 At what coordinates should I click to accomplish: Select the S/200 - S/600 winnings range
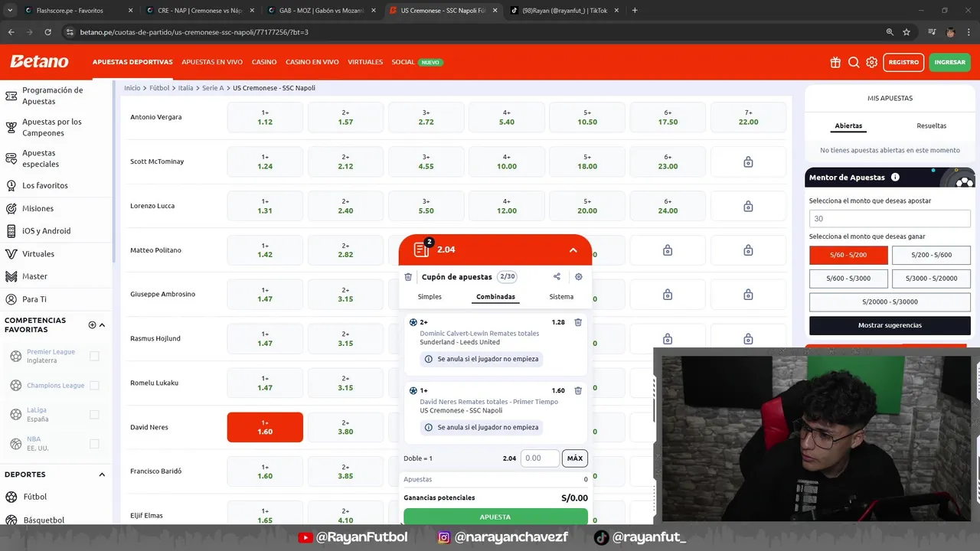pyautogui.click(x=931, y=255)
